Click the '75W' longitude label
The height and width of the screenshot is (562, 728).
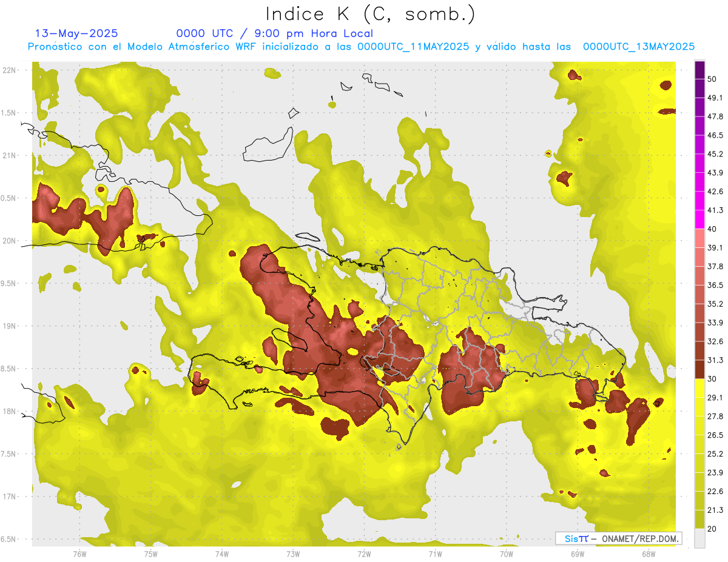(x=151, y=554)
